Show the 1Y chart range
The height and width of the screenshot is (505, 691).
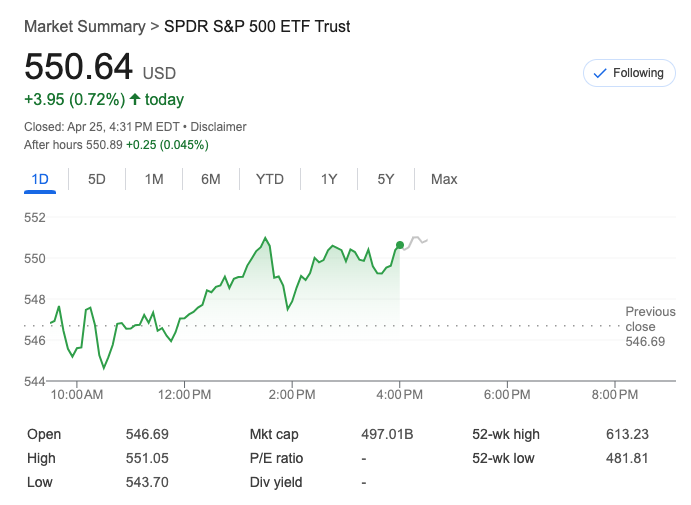[329, 179]
